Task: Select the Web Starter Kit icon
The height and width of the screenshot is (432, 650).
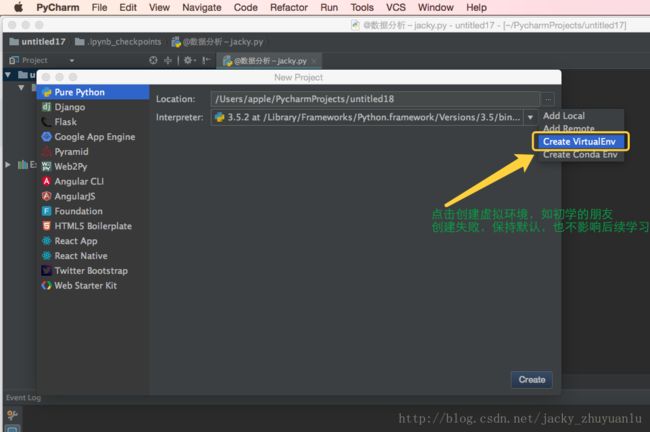Action: click(46, 286)
